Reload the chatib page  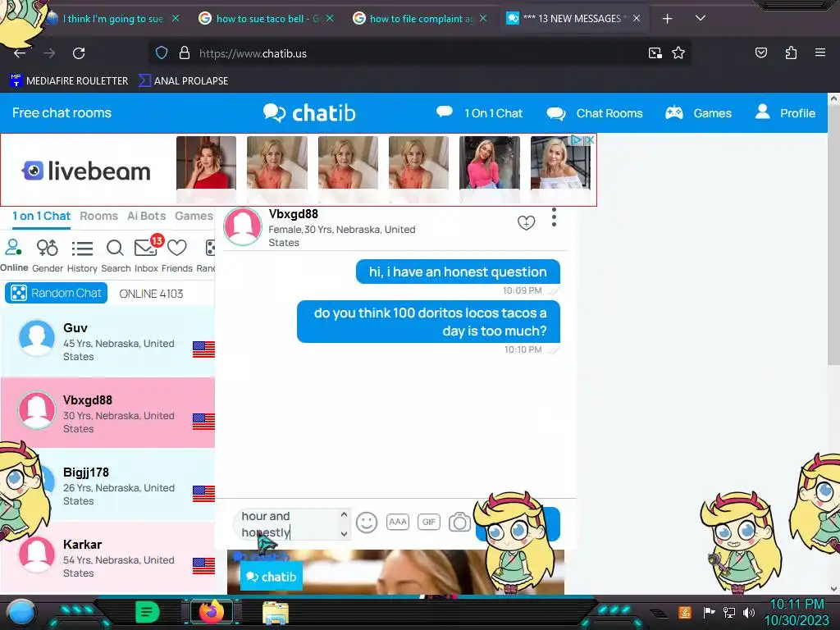[79, 53]
